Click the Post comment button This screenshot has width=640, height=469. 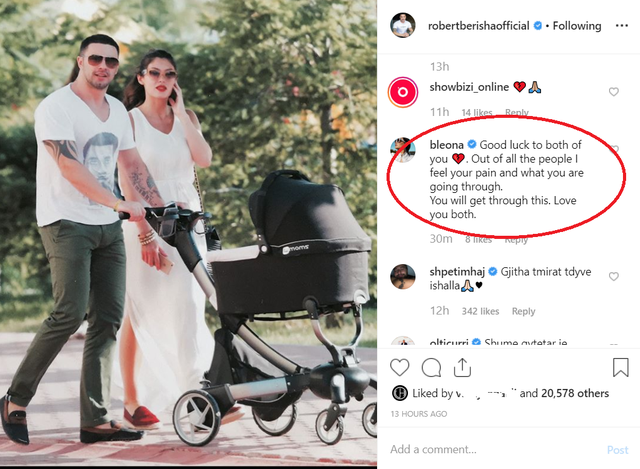point(618,450)
